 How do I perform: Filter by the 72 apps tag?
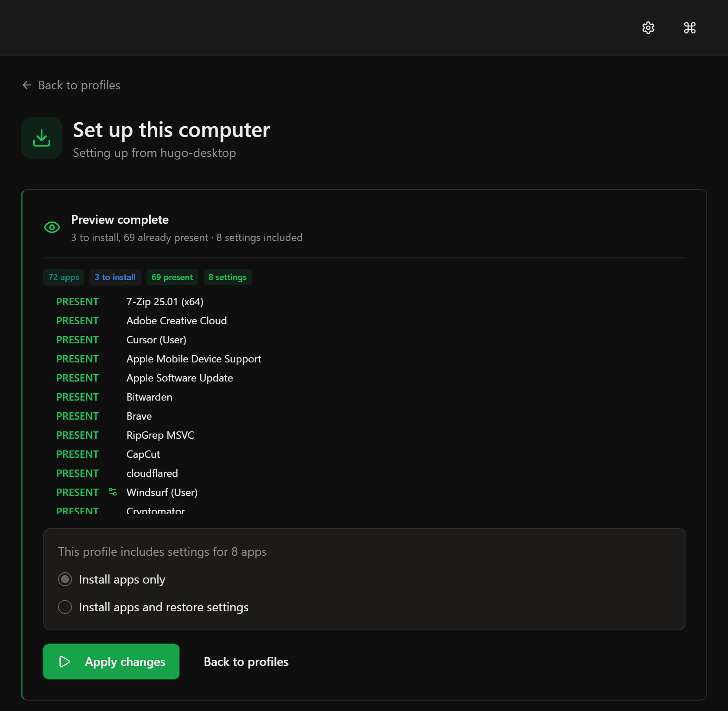64,277
